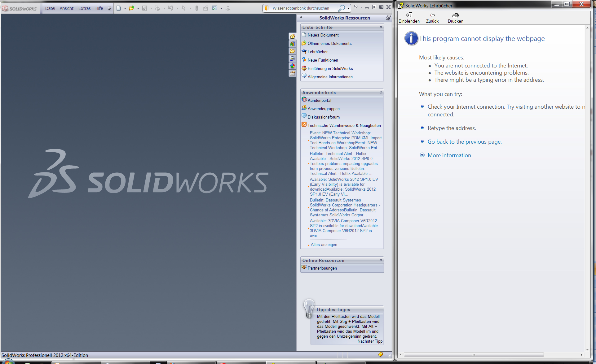Viewport: 596px width, 364px height.
Task: Click Alles anzeigen link
Action: point(324,245)
